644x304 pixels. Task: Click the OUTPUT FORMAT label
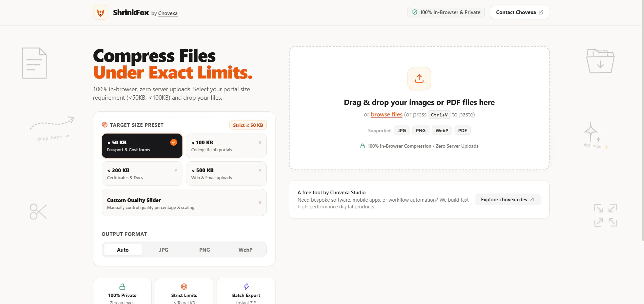(x=124, y=234)
